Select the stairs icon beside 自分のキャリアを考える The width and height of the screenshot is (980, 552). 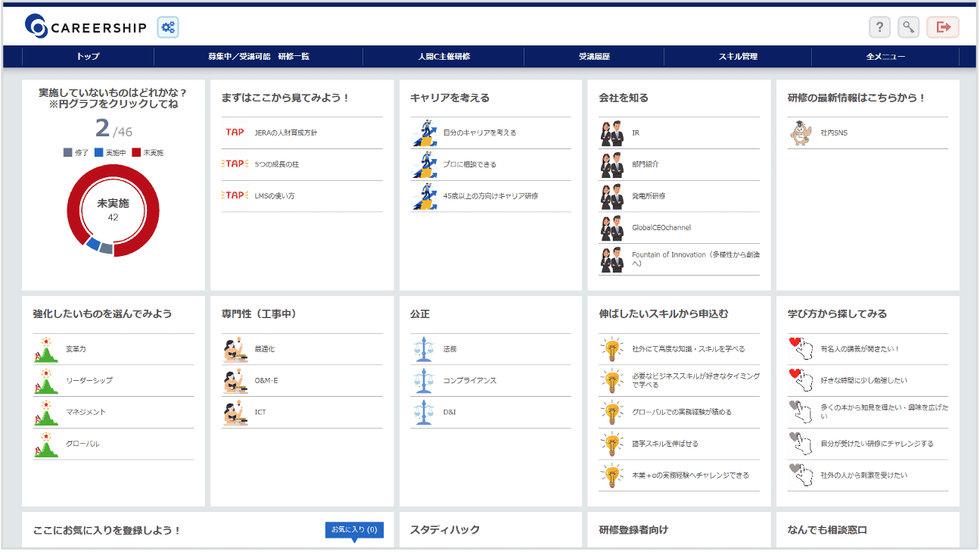[x=425, y=132]
